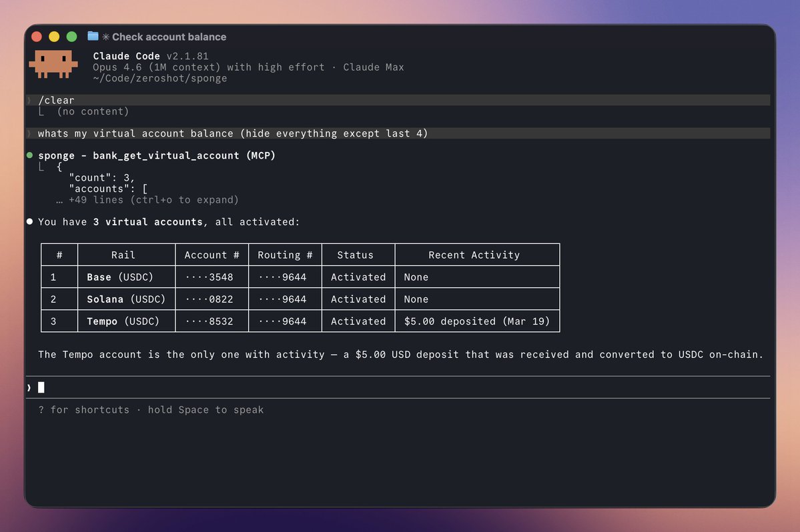This screenshot has width=800, height=532.
Task: Click the '"count": 3,' JSON line
Action: pyautogui.click(x=101, y=178)
